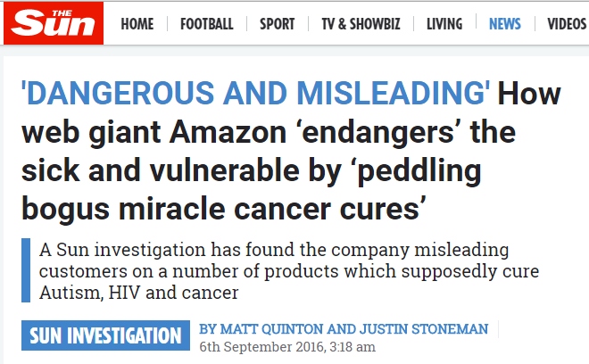Viewport: 589px width, 364px height.
Task: Click The Sun logo
Action: [52, 22]
